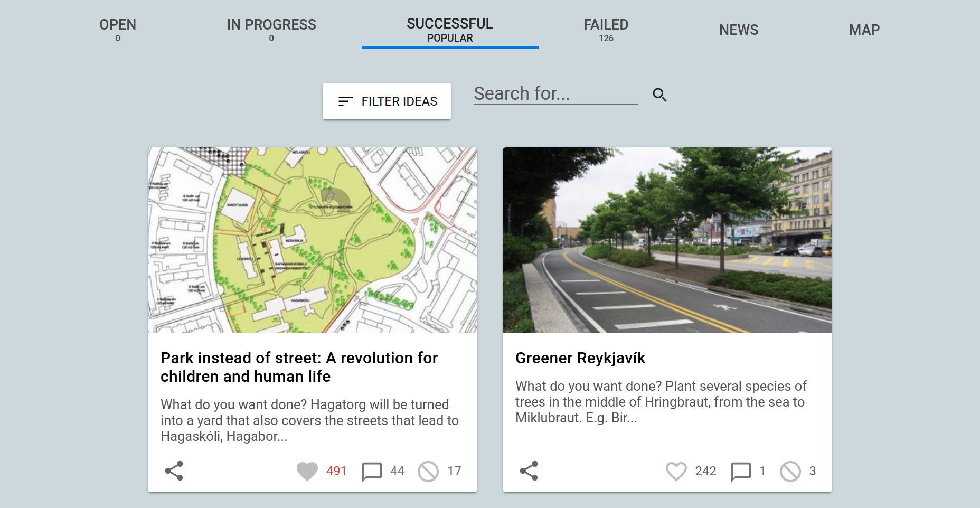
Task: Select the Successful Popular tab
Action: 450,30
